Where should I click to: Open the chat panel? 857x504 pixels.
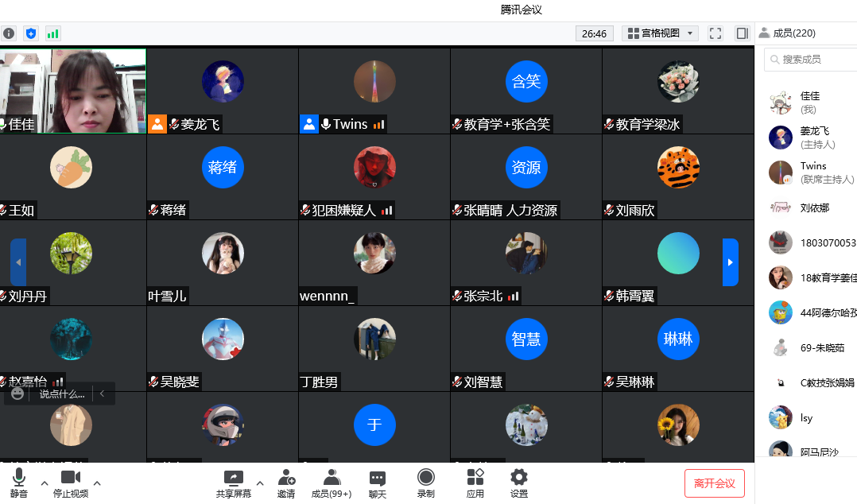pos(377,484)
